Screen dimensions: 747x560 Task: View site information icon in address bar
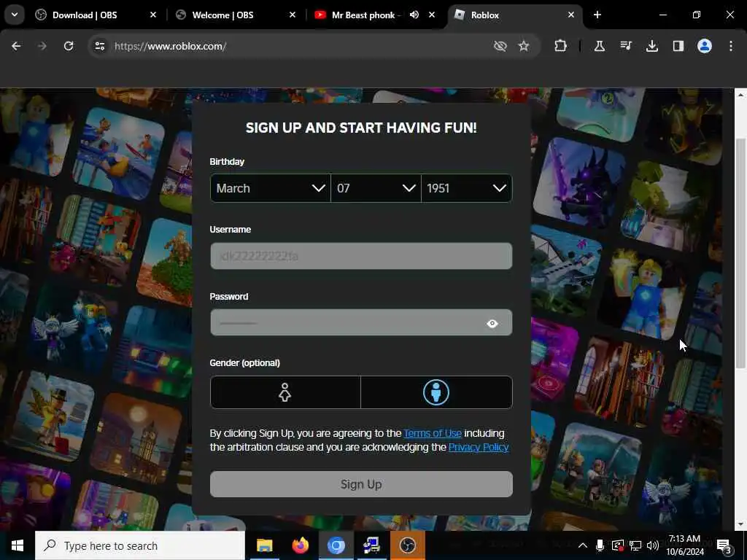99,46
